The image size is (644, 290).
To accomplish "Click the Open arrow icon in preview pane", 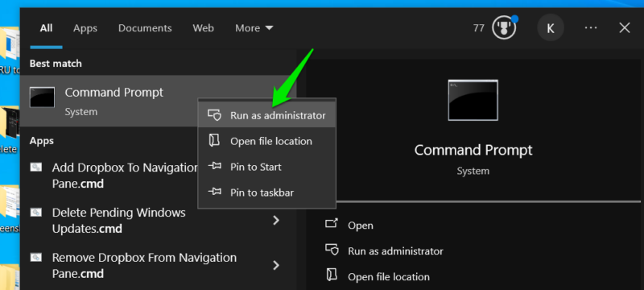I will click(x=332, y=224).
